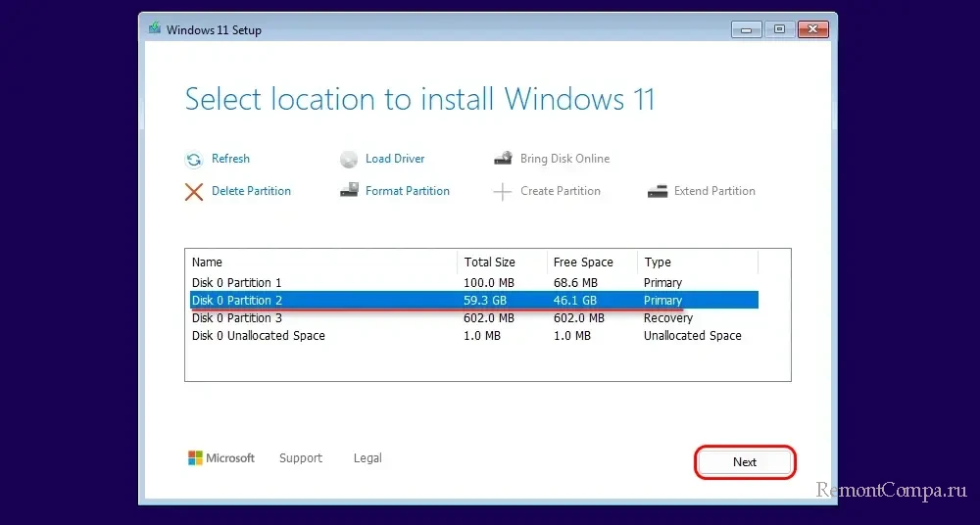The width and height of the screenshot is (980, 525).
Task: Click the Create Partition plus icon
Action: pyautogui.click(x=503, y=191)
